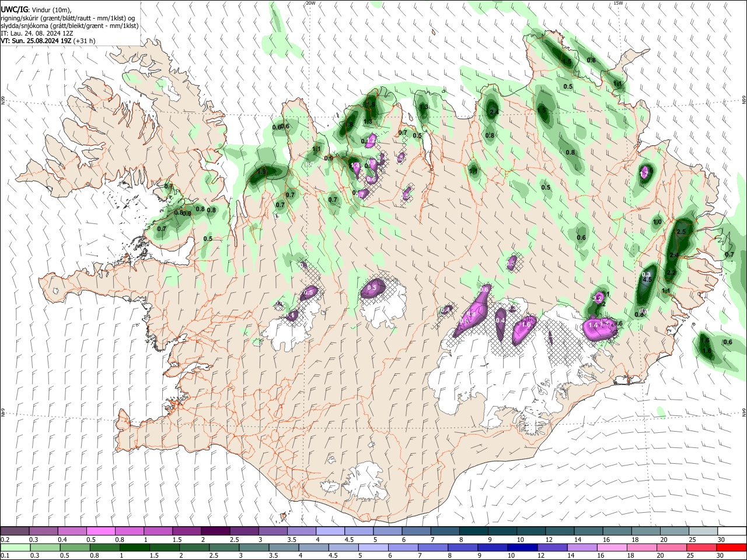Pick snow-scale grey-teal swatch 18 to 20

[x=645, y=531]
